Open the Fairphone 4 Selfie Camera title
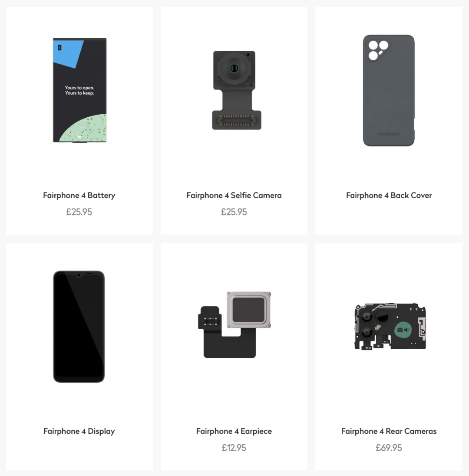Image resolution: width=469 pixels, height=476 pixels. 234,195
